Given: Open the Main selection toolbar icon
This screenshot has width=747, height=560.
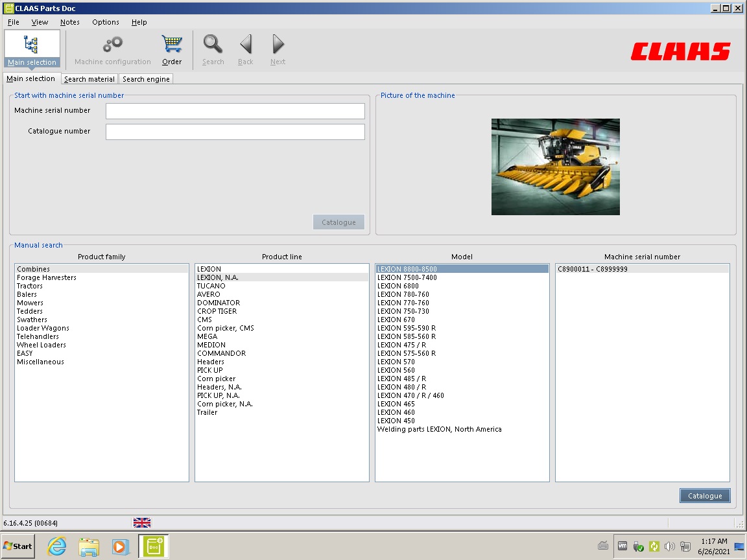Looking at the screenshot, I should (x=32, y=49).
